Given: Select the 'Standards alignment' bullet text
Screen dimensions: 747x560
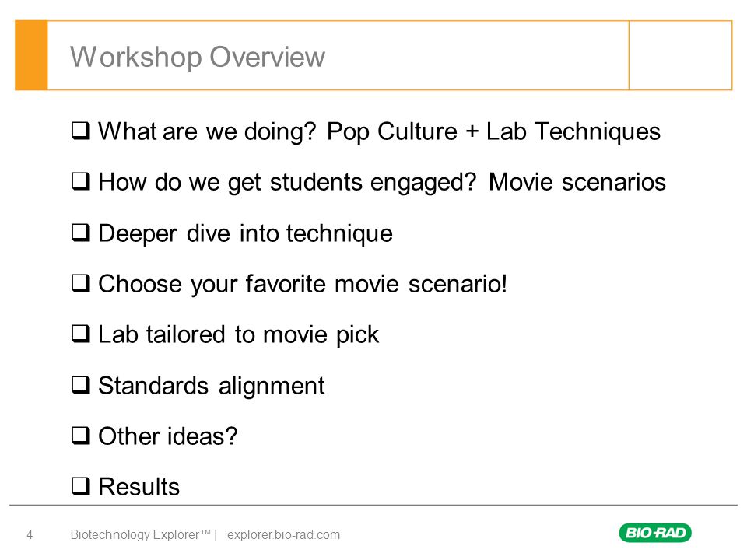Looking at the screenshot, I should 212,385.
